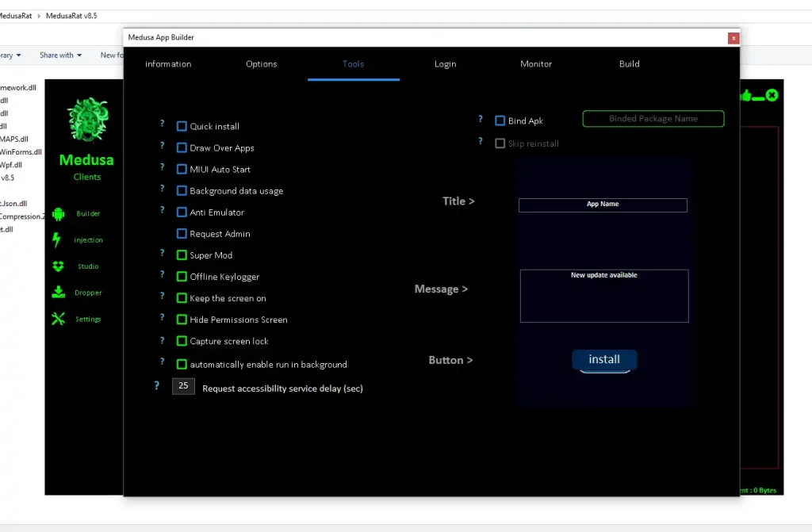Screen dimensions: 812x532
Task: Click the App Name title field
Action: (603, 205)
